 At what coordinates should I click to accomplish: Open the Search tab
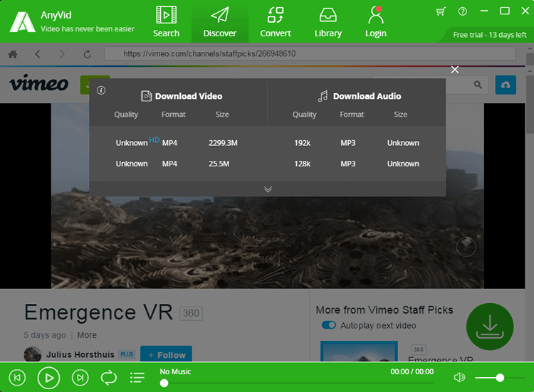tap(166, 22)
